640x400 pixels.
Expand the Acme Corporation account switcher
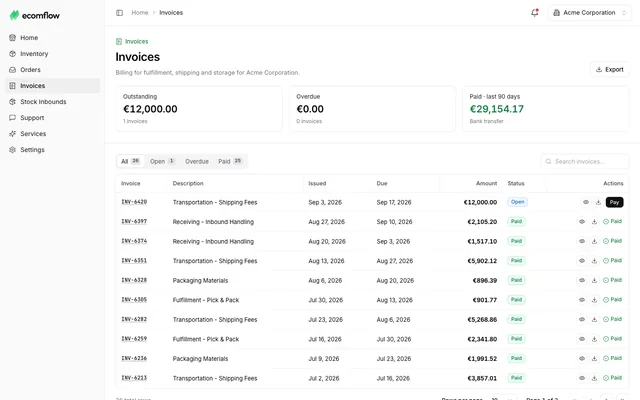[589, 13]
